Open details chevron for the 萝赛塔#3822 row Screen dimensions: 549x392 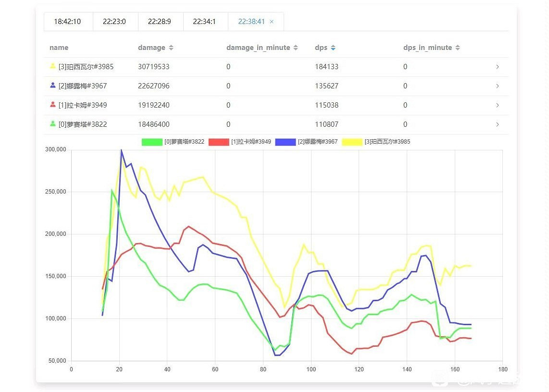498,124
